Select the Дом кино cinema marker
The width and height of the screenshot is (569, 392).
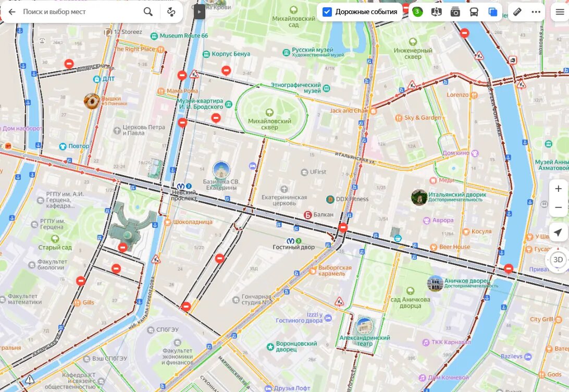pos(475,153)
